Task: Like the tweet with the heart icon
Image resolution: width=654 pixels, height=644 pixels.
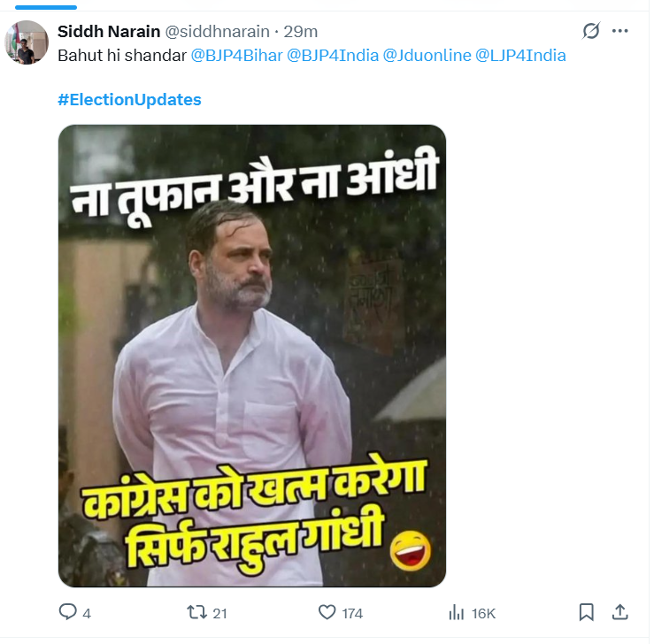Action: click(327, 612)
